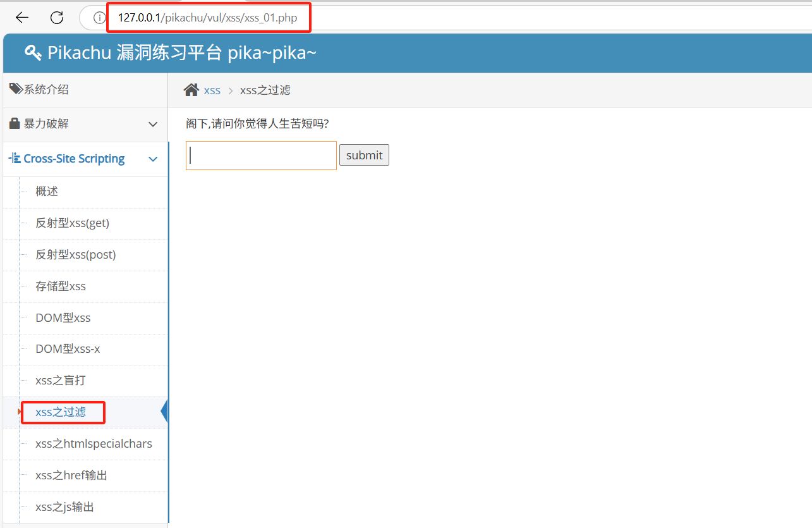Viewport: 812px width, 528px height.
Task: Select Cross-Site Scripting sidebar heading
Action: [x=74, y=159]
